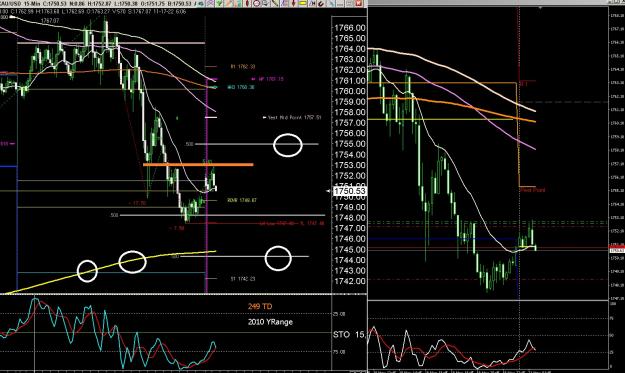Click the 1742.00 price axis value
Viewport: 625px width, 373px height.
pos(350,281)
